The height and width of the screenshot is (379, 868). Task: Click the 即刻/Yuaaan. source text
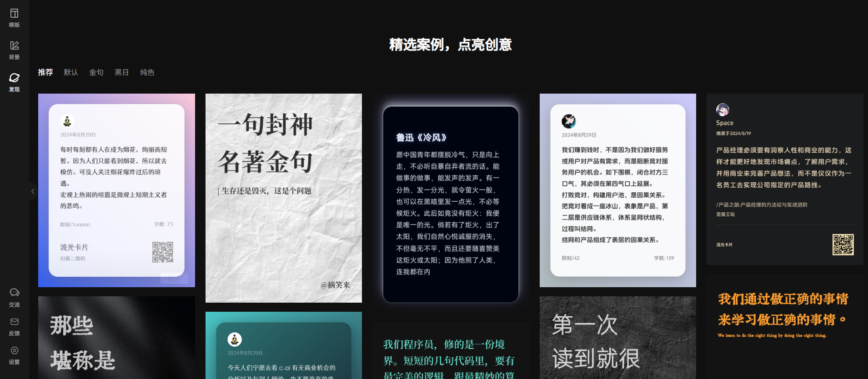[x=75, y=224]
